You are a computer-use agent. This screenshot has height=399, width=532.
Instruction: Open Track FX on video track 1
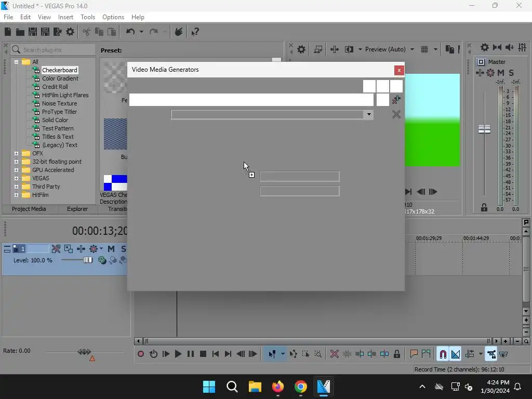pos(81,249)
